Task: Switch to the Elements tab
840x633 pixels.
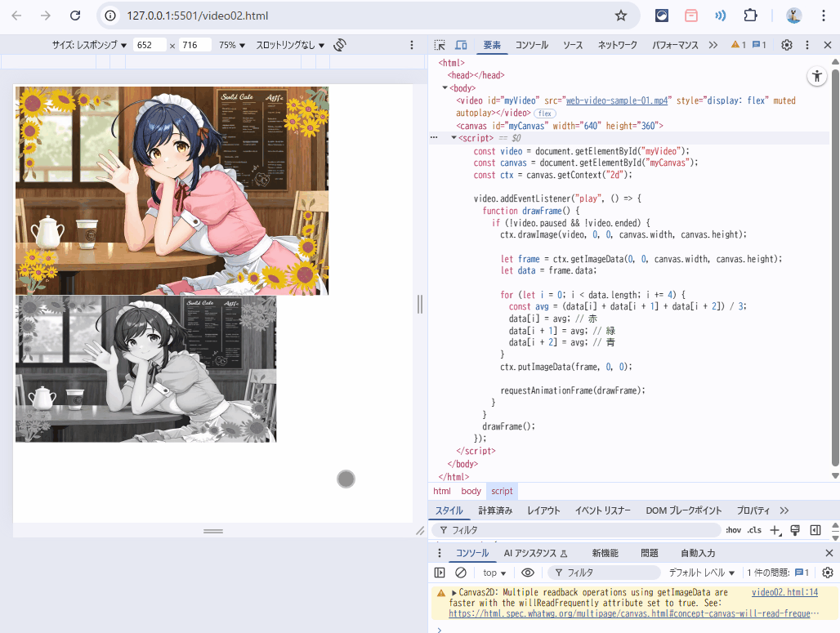Action: pyautogui.click(x=492, y=45)
